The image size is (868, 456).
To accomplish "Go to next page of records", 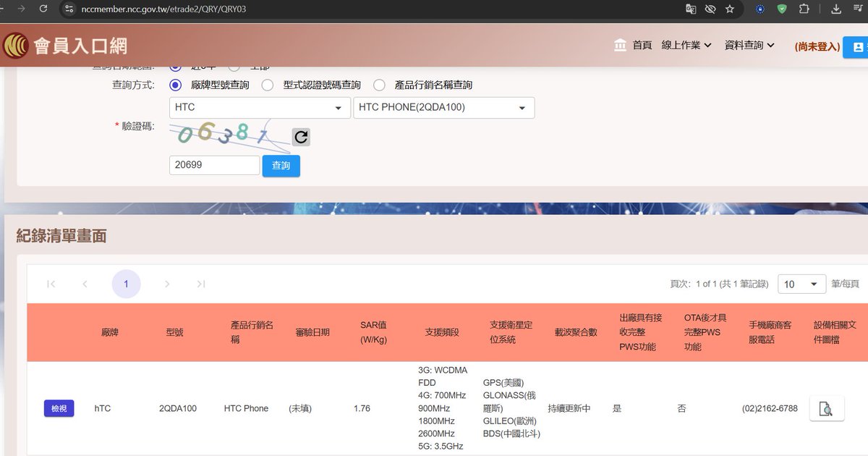I will (x=167, y=284).
